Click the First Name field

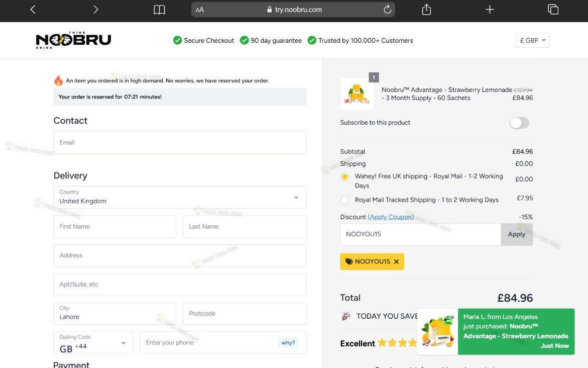click(x=115, y=226)
